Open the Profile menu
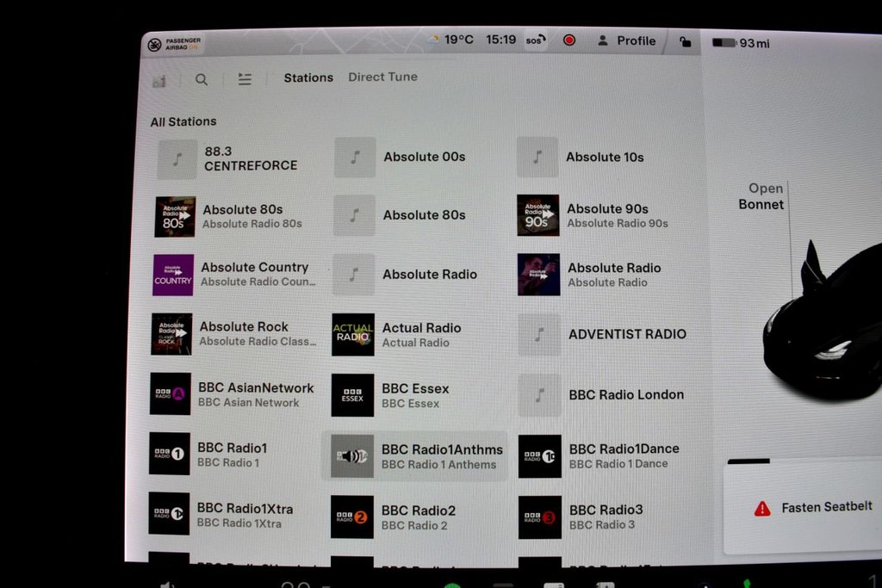Image resolution: width=882 pixels, height=588 pixels. (626, 40)
